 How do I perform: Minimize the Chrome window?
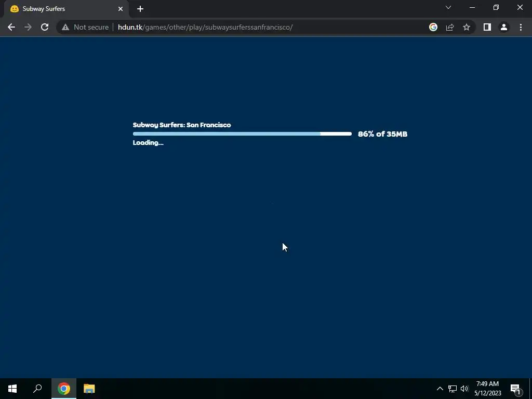click(x=472, y=7)
